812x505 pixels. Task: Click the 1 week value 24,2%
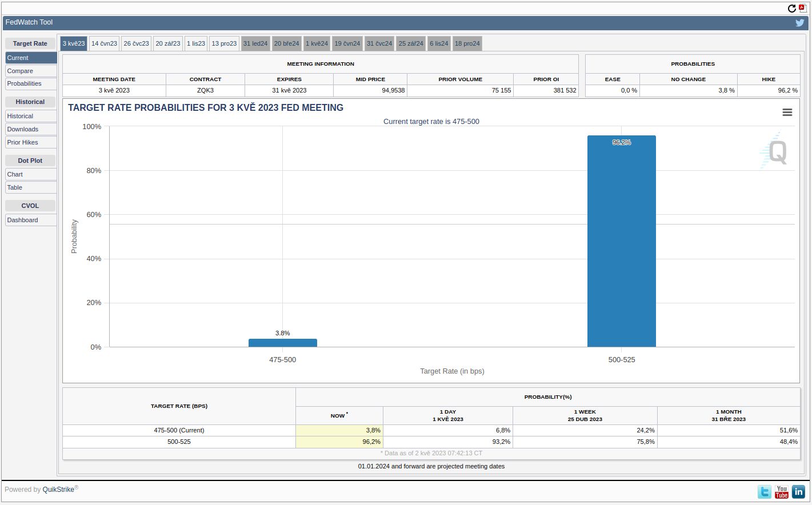646,430
